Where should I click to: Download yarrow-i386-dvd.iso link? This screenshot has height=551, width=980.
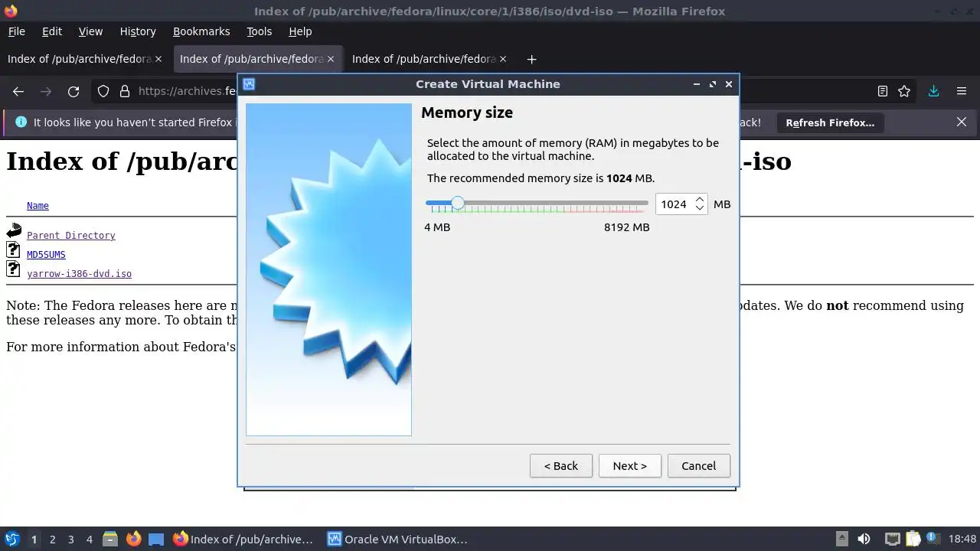point(79,274)
